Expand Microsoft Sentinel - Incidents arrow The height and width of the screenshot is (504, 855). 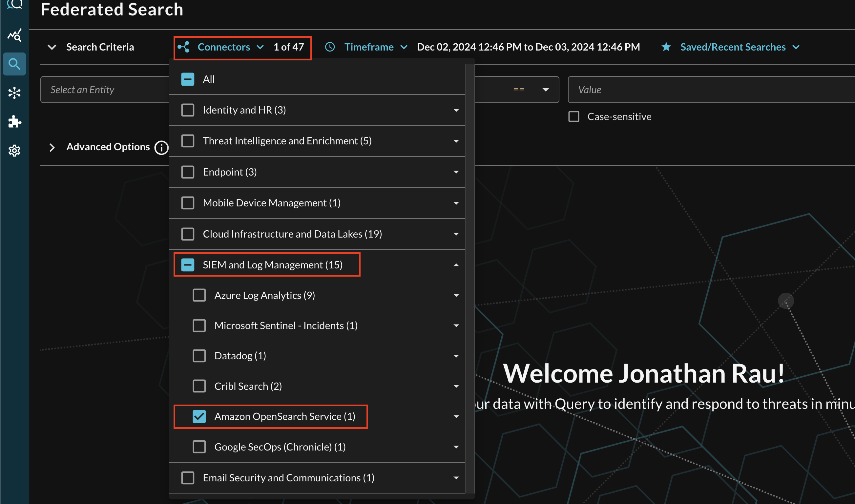pos(456,326)
